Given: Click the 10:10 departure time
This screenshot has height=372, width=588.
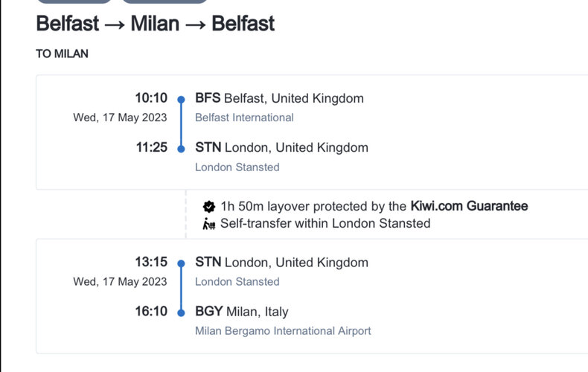Looking at the screenshot, I should 151,98.
